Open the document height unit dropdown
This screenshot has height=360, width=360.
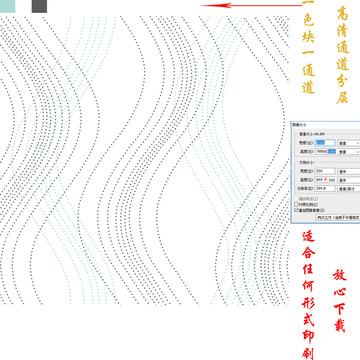(349, 180)
